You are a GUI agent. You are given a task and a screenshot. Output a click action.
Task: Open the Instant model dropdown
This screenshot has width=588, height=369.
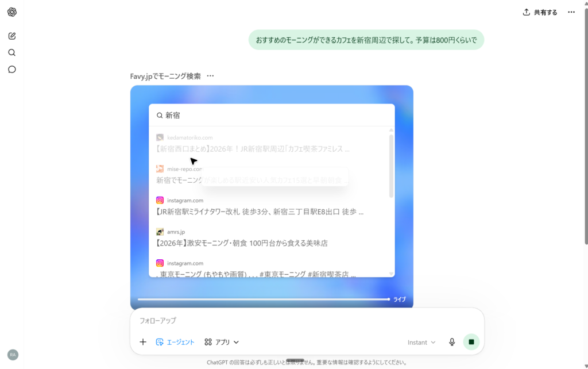(x=421, y=343)
